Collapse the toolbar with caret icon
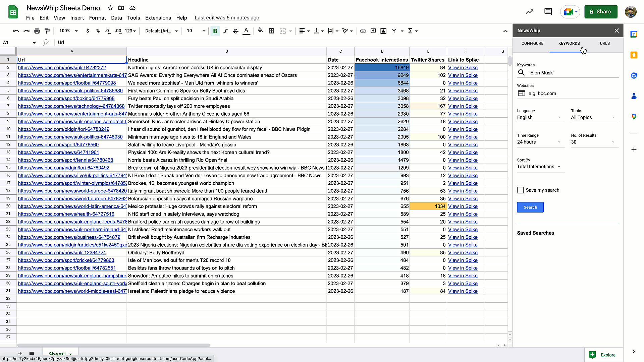The height and width of the screenshot is (362, 644). tap(505, 31)
